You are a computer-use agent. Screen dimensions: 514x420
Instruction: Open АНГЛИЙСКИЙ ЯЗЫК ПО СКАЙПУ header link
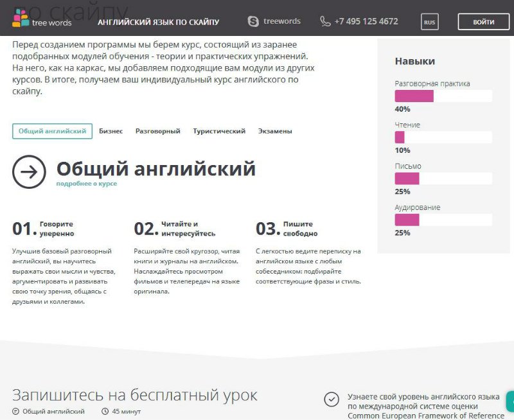point(158,22)
